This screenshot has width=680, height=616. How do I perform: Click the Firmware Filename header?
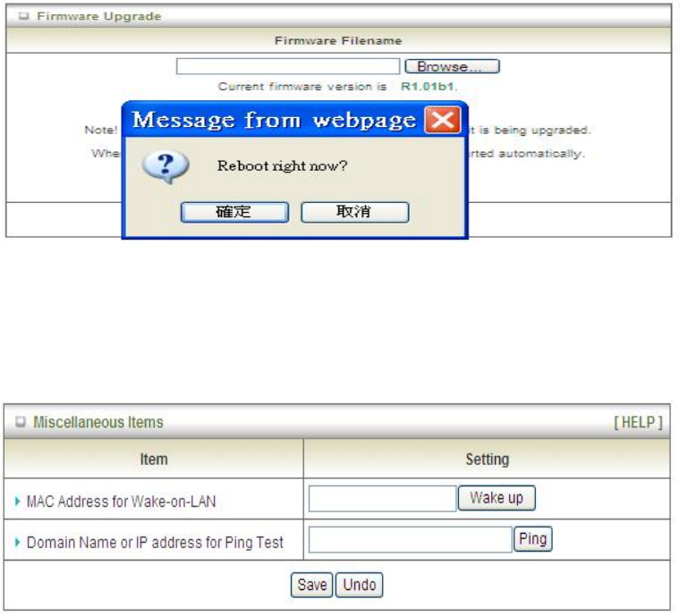click(x=338, y=41)
